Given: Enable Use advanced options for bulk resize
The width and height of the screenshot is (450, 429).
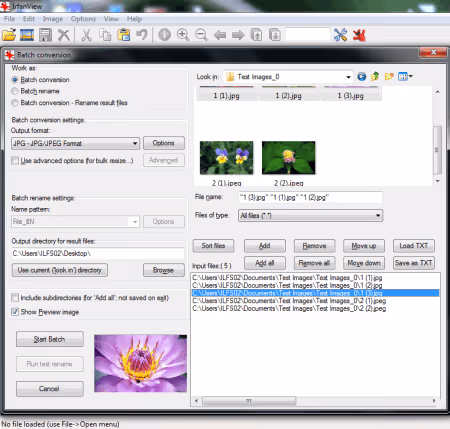Looking at the screenshot, I should [x=15, y=161].
